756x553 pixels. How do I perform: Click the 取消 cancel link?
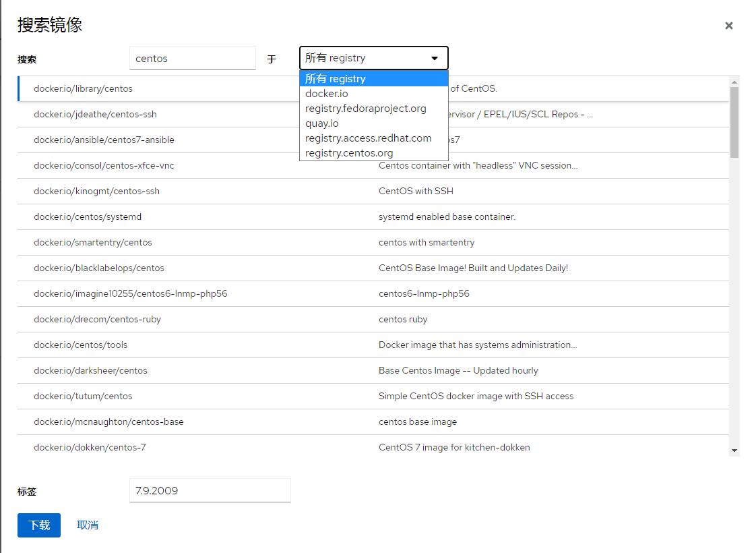(x=88, y=525)
